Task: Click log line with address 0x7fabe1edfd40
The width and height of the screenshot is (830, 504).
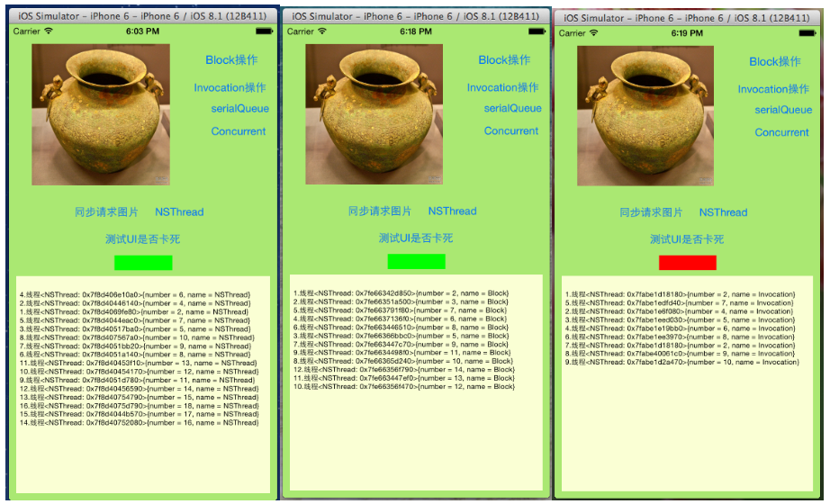Action: coord(679,302)
